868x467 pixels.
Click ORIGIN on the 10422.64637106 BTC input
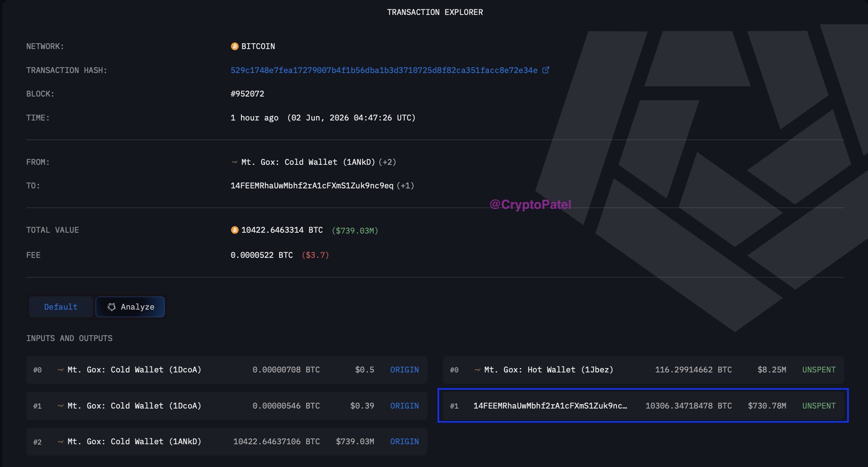point(405,441)
